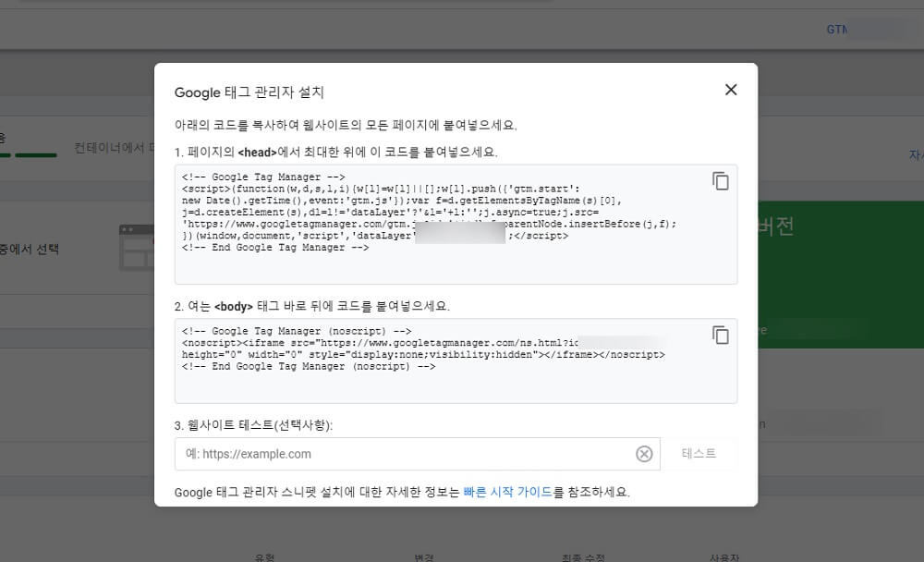This screenshot has width=924, height=562.
Task: Click inside the head code snippet box
Action: [456, 224]
